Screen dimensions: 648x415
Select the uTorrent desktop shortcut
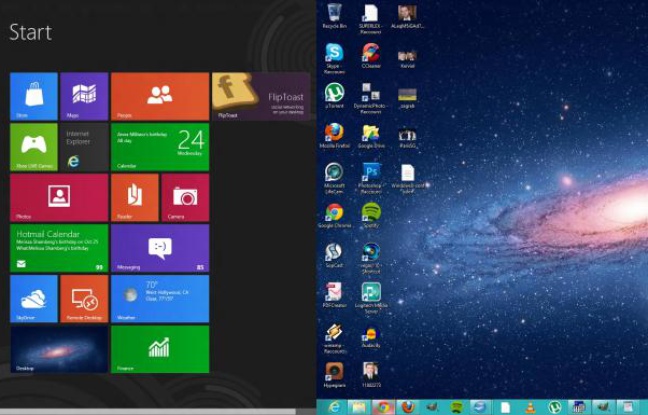(x=334, y=95)
